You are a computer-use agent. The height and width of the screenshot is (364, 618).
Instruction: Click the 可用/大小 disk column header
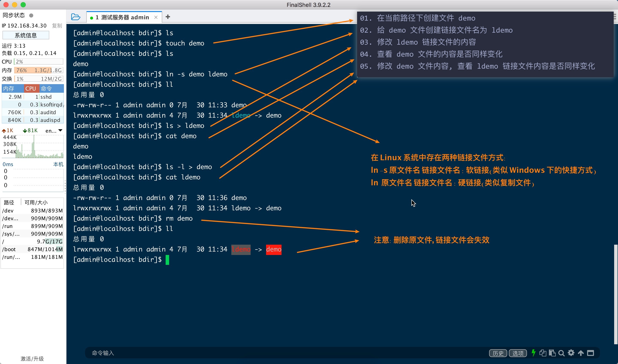pos(36,202)
